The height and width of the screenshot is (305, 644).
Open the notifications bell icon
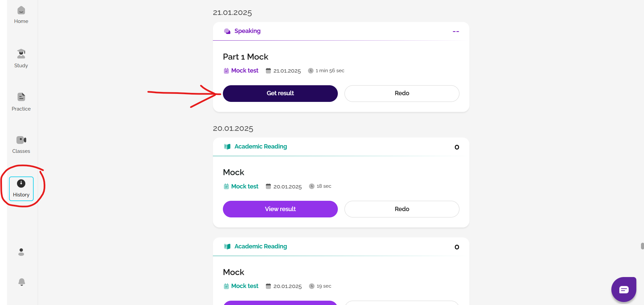point(22,282)
